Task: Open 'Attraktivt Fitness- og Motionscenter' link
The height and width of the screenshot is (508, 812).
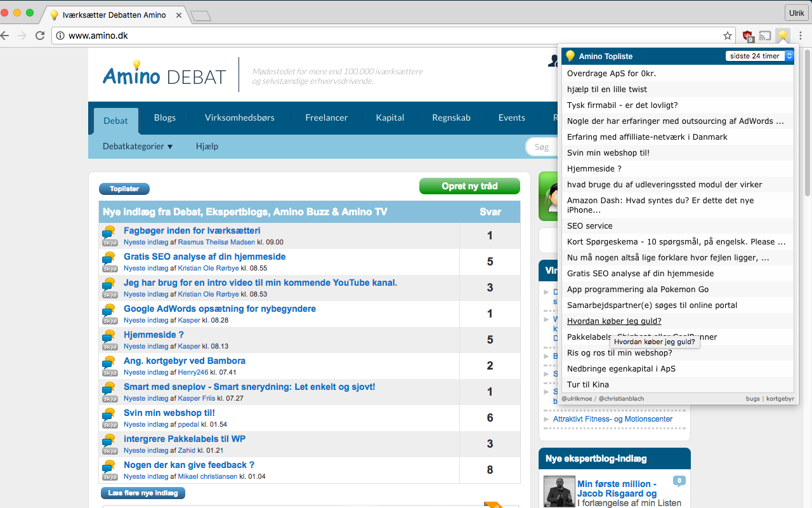Action: 613,419
